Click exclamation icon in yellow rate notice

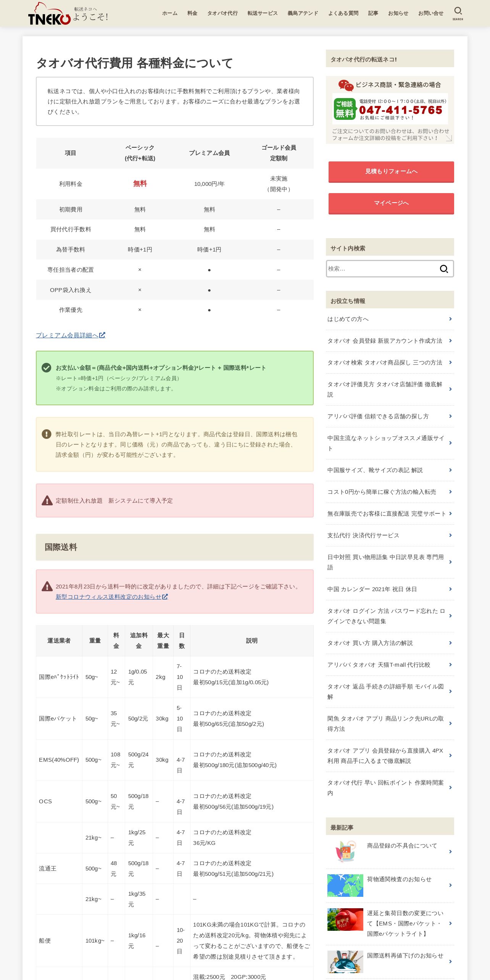point(46,434)
